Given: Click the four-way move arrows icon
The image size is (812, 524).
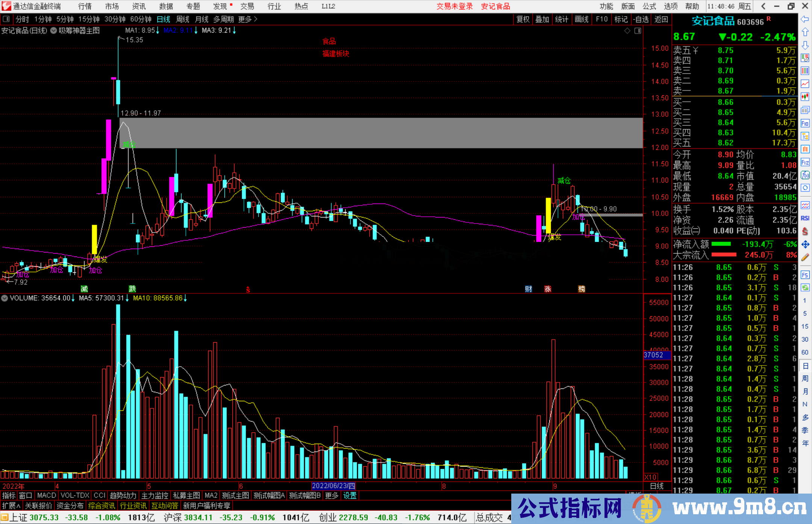Looking at the screenshot, I should coord(805,245).
